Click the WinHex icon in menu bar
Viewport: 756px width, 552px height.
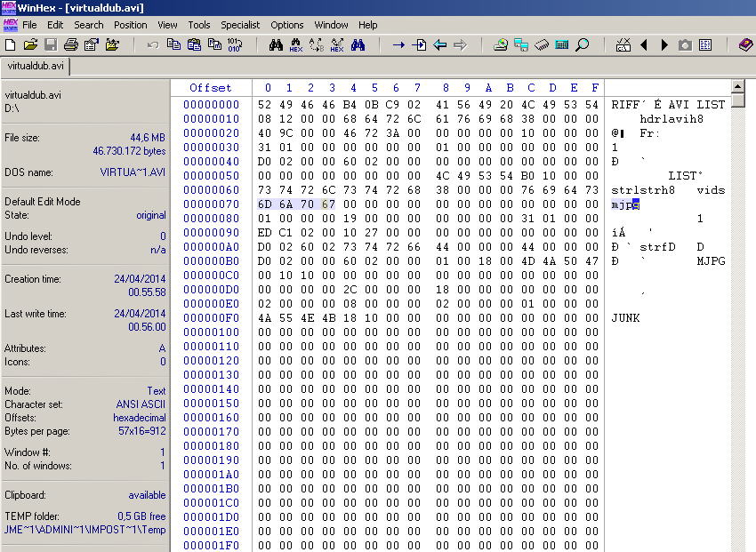click(10, 25)
